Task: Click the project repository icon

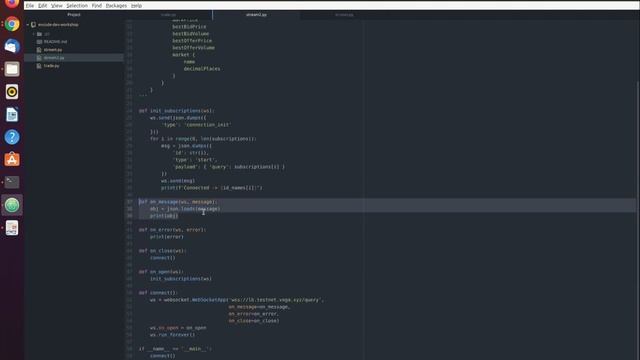Action: point(33,25)
